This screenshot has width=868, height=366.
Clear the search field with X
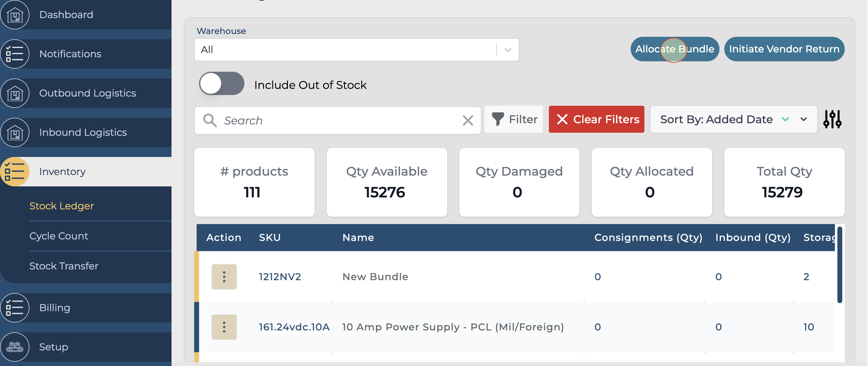coord(468,120)
